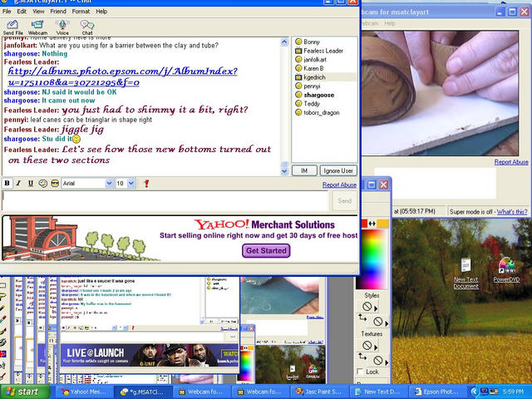This screenshot has height=399, width=532.
Task: Open the View menu in chat
Action: click(x=38, y=11)
